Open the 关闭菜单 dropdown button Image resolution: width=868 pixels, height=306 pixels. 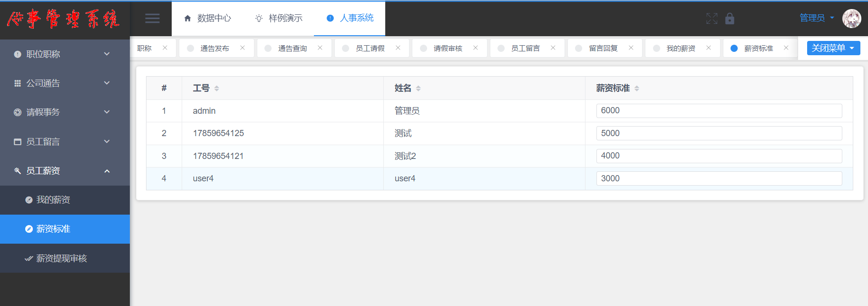click(833, 48)
